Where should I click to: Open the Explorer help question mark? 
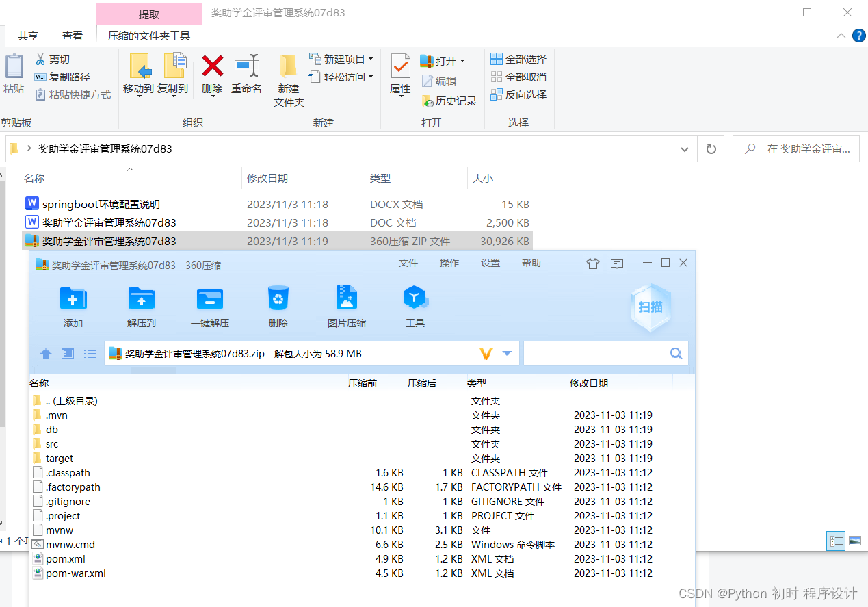tap(859, 36)
